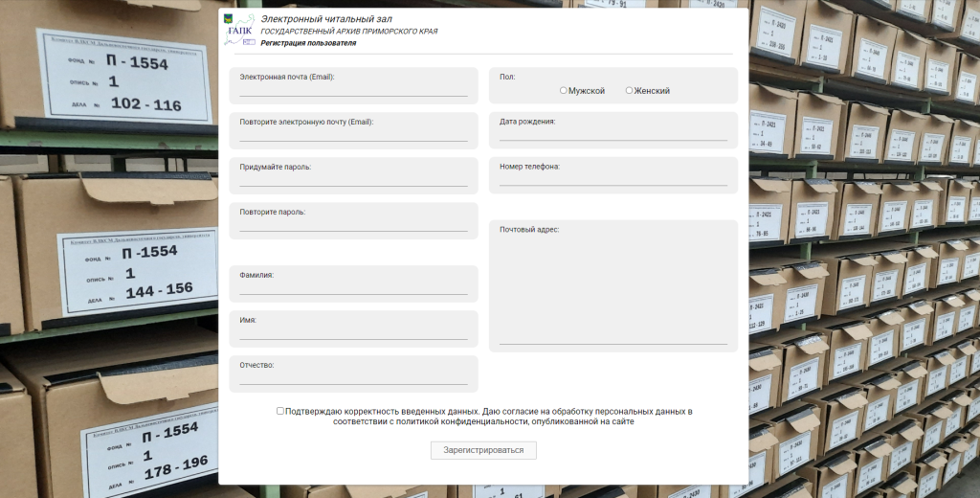Click into the Фамилия field

353,288
